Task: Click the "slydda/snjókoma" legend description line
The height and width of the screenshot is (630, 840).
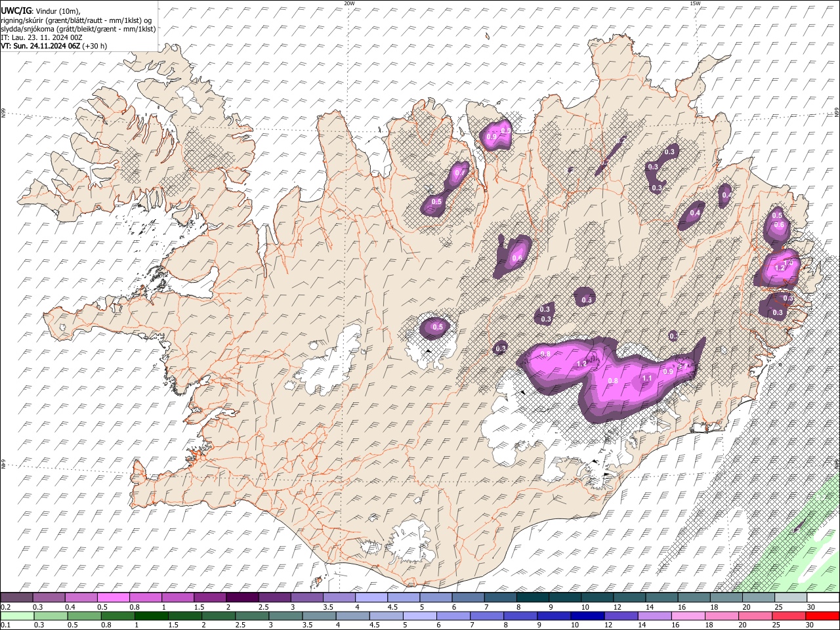Action: point(78,29)
